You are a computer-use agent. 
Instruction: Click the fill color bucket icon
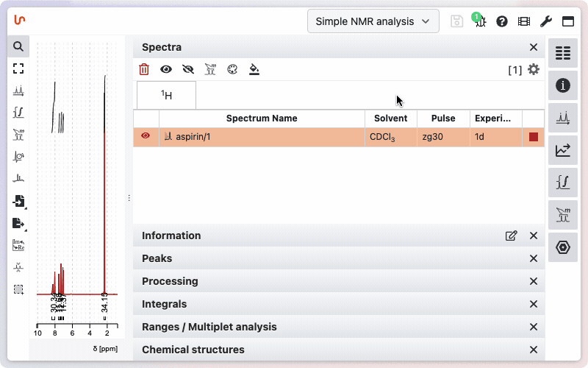[x=254, y=70]
